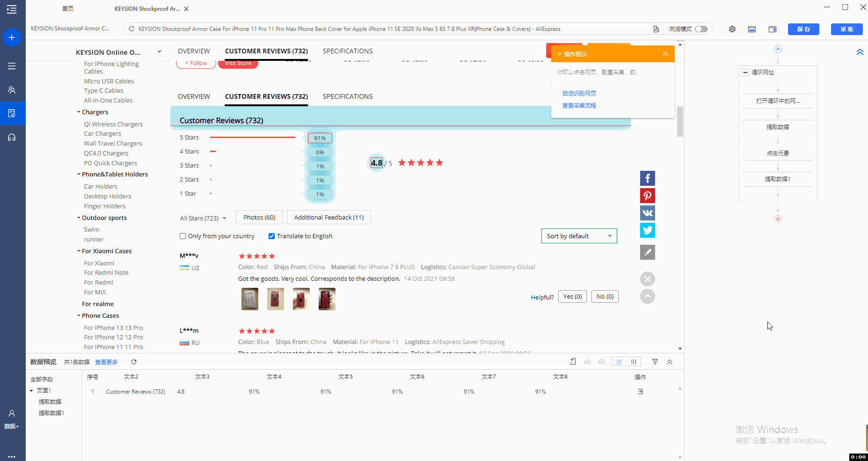Check 'Only from your country' checkbox
Viewport: 868px width, 461px height.
coord(183,236)
